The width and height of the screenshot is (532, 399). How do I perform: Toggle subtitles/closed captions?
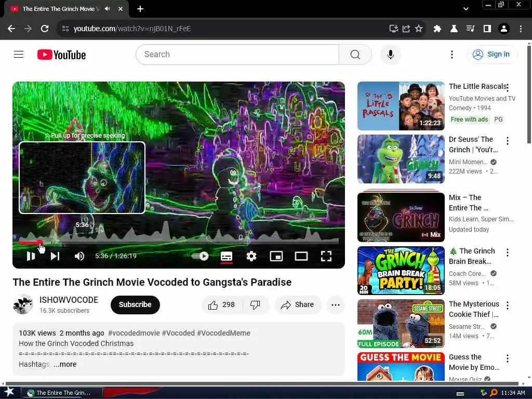[227, 256]
